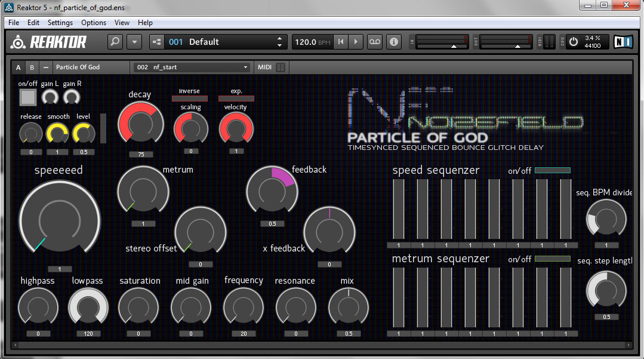
Task: Click the red scaling knob
Action: 191,128
